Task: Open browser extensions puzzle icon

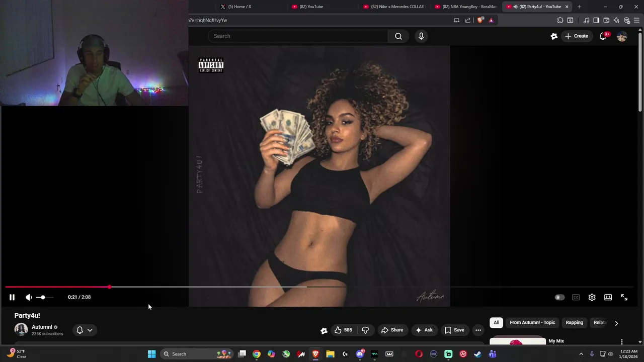Action: click(x=560, y=20)
